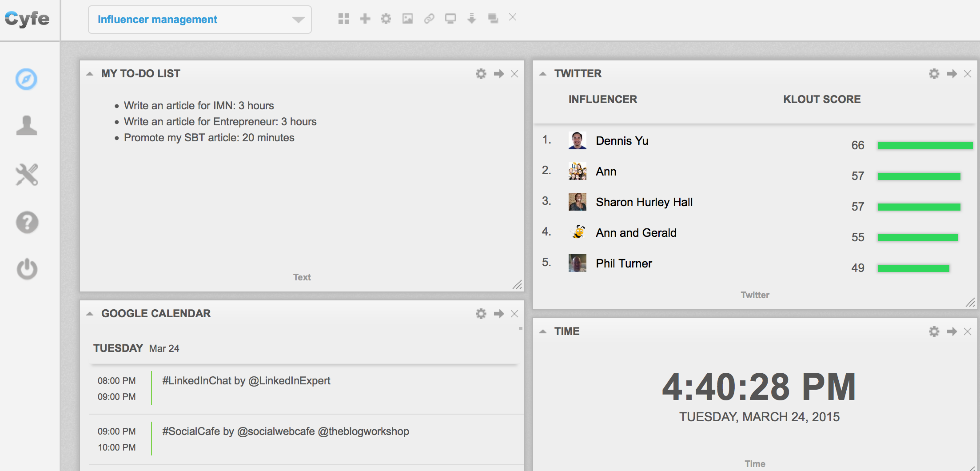Collapse the Google Calendar widget
The image size is (980, 471).
pos(90,314)
